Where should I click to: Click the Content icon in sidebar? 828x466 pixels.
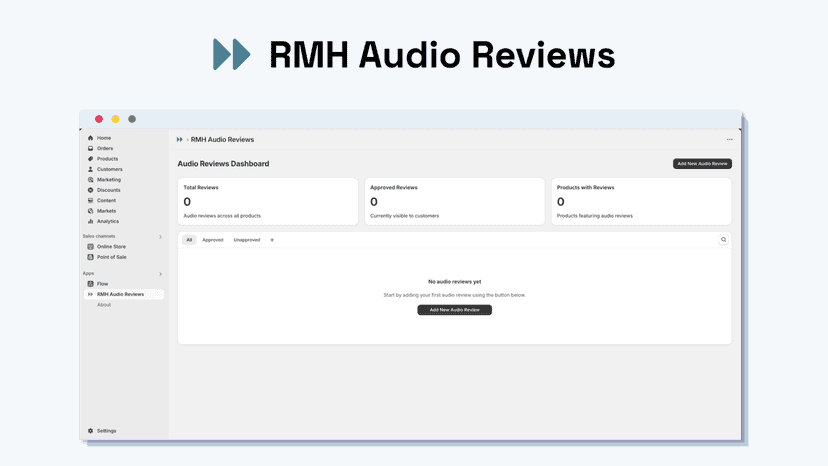[90, 200]
